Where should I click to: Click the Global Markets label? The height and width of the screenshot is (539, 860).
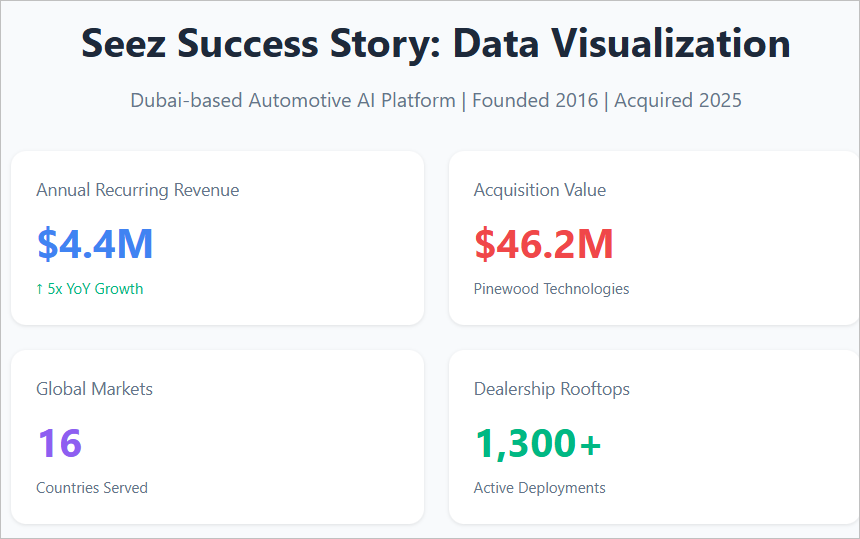pos(94,389)
